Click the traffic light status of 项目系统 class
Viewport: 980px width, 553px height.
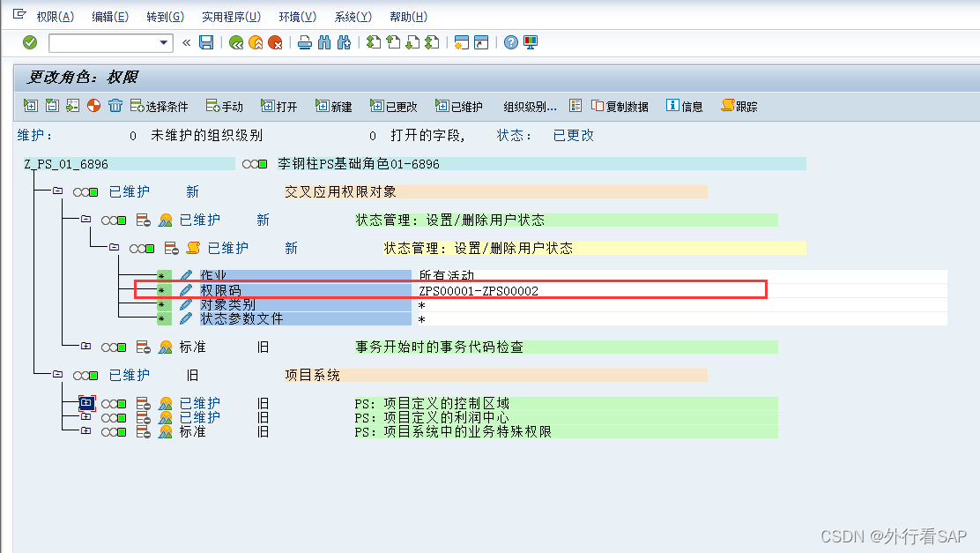click(x=85, y=376)
